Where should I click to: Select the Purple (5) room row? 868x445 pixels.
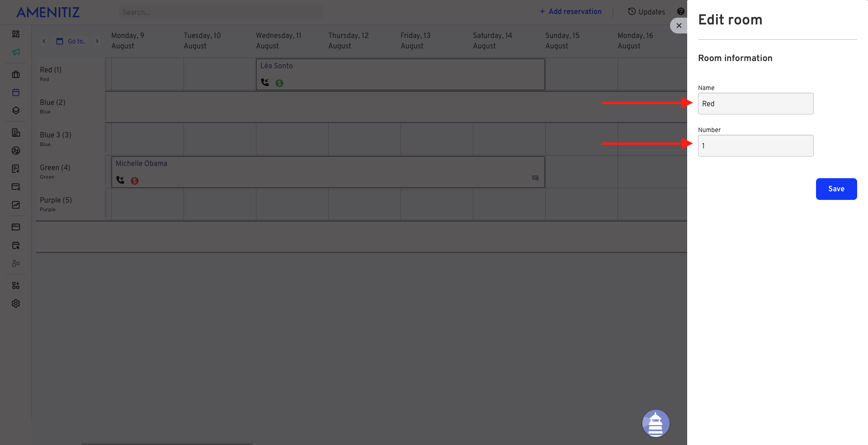70,204
